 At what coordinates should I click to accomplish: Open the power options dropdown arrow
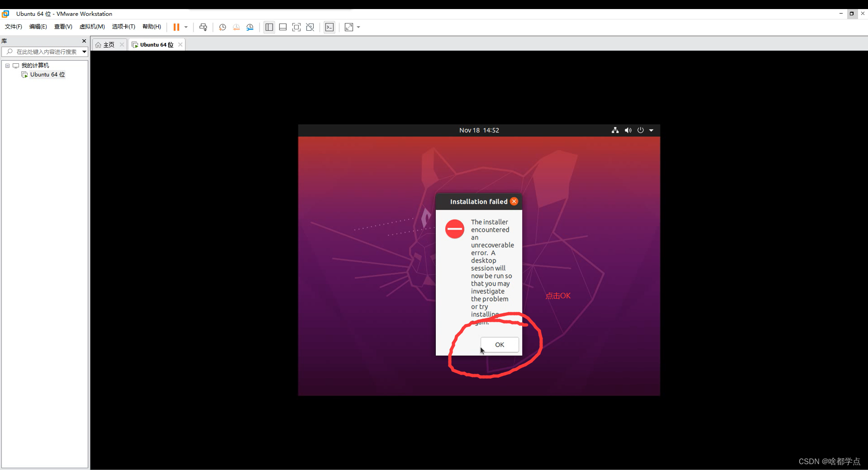[186, 27]
